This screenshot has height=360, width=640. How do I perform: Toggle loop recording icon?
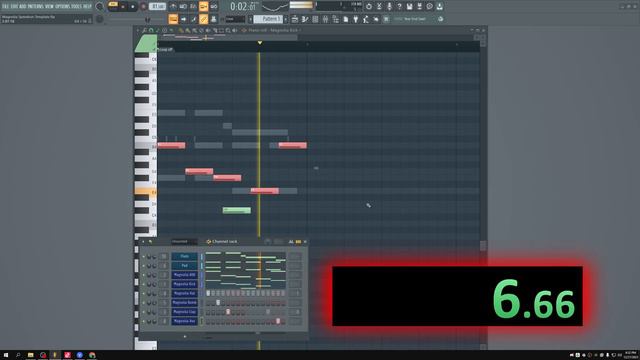pos(214,7)
